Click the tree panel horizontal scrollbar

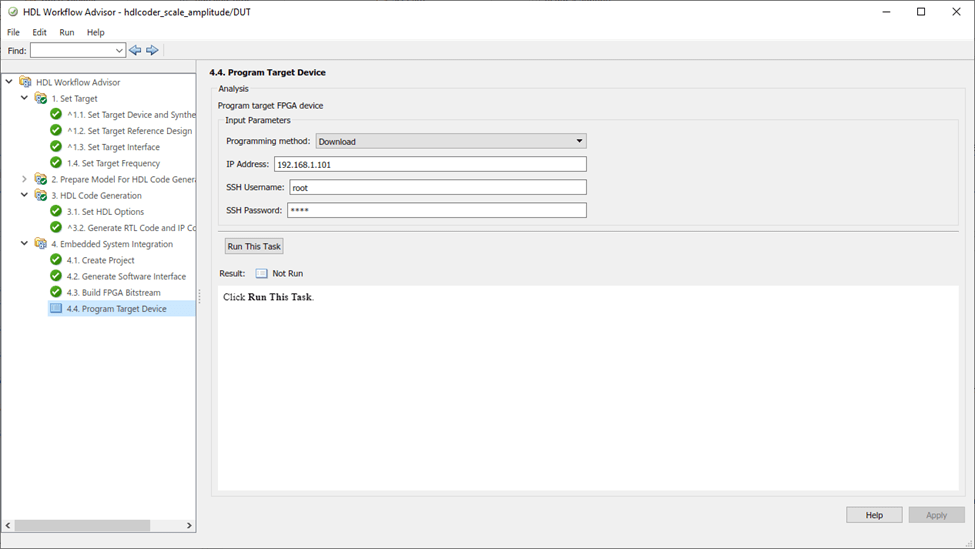pos(82,526)
